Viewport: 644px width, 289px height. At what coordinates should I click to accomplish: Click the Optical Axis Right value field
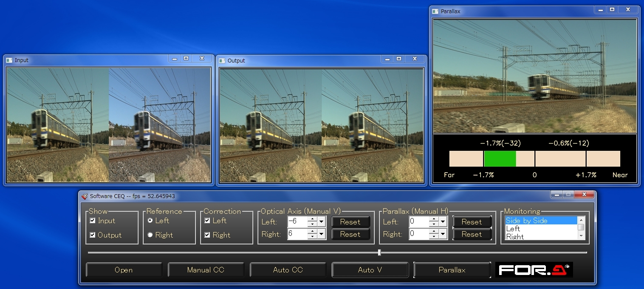pyautogui.click(x=297, y=234)
